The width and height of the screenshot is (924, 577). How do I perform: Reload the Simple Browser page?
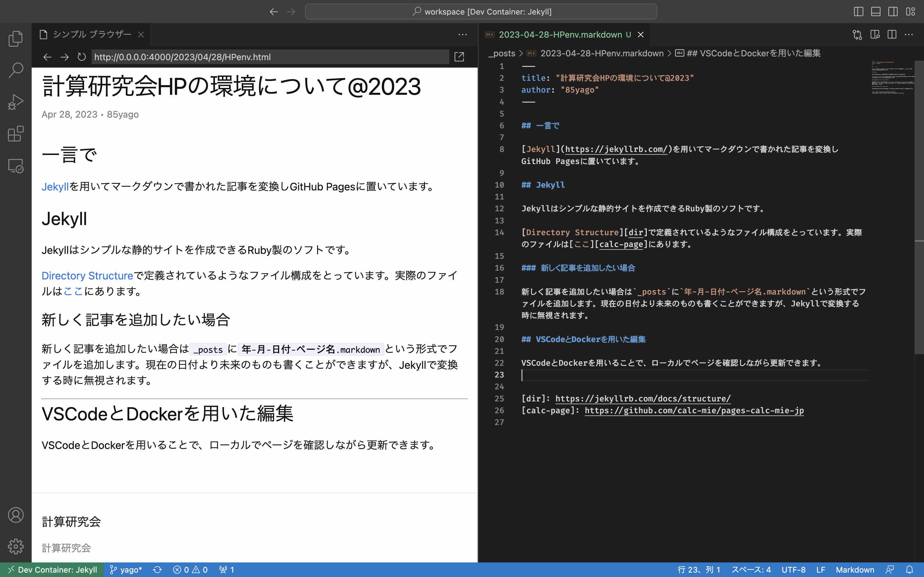81,57
